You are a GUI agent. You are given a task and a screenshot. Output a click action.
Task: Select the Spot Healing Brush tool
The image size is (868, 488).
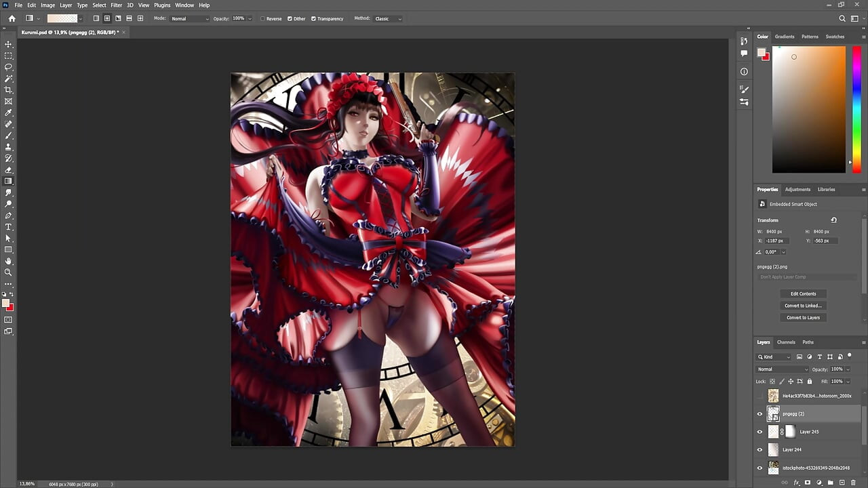[x=8, y=124]
